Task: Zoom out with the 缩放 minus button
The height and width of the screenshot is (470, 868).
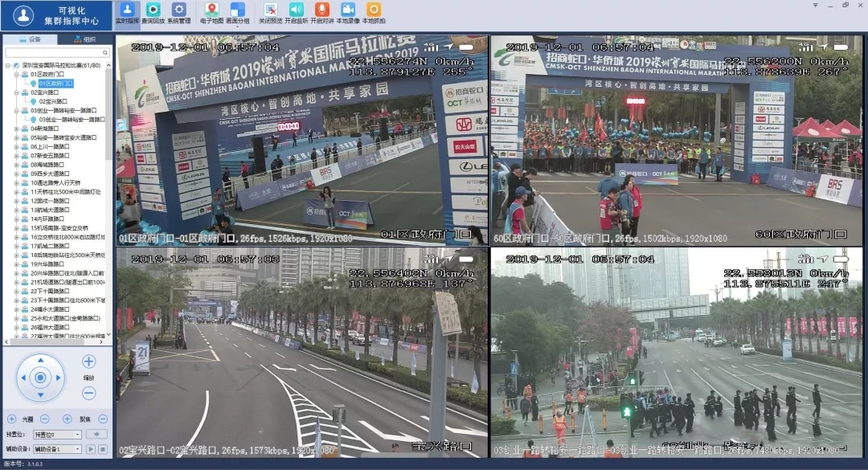Action: [x=88, y=393]
